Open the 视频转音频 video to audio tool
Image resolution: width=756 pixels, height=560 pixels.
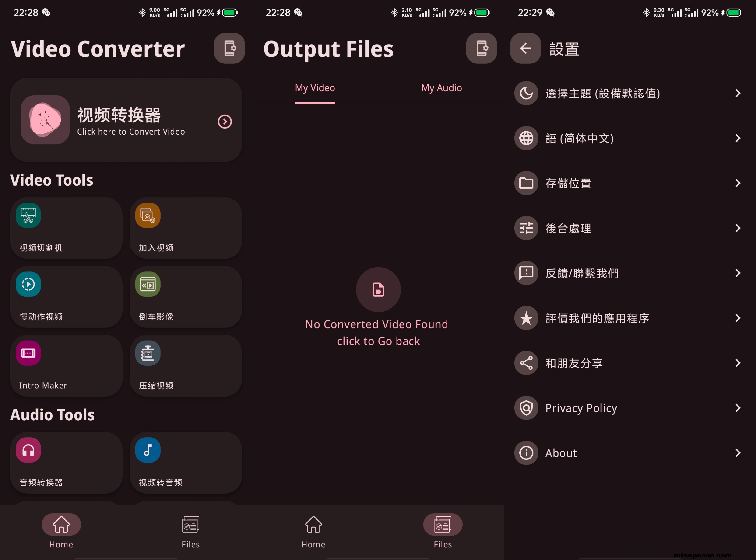pyautogui.click(x=186, y=463)
